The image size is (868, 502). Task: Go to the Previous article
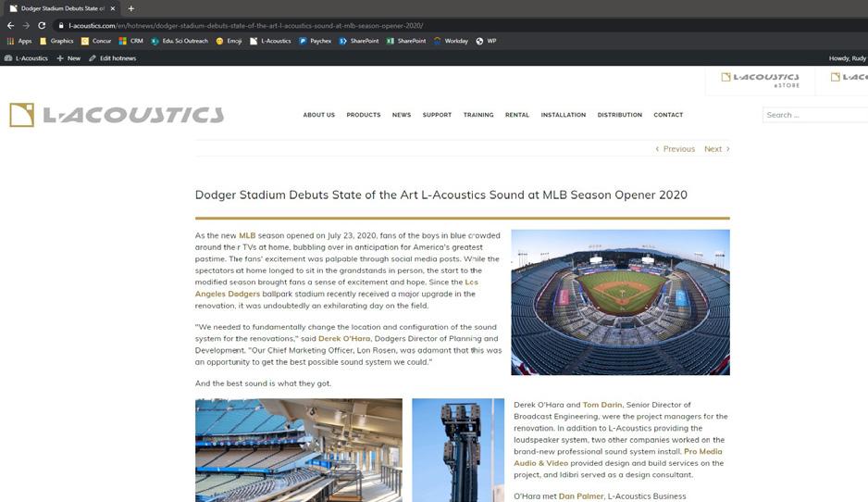[675, 149]
